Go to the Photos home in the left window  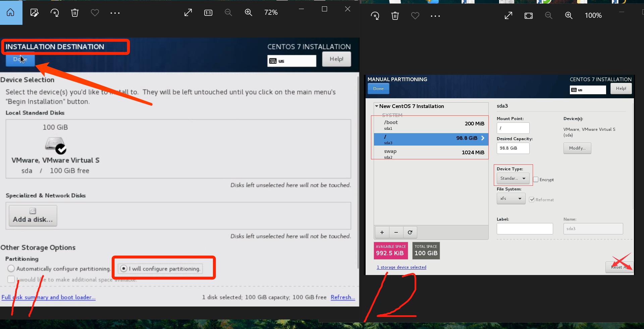11,12
